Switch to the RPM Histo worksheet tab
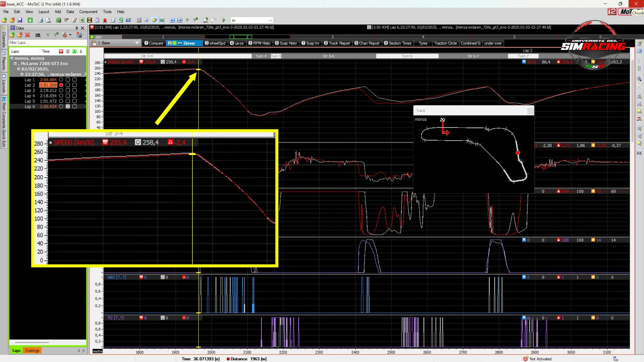 (x=259, y=43)
